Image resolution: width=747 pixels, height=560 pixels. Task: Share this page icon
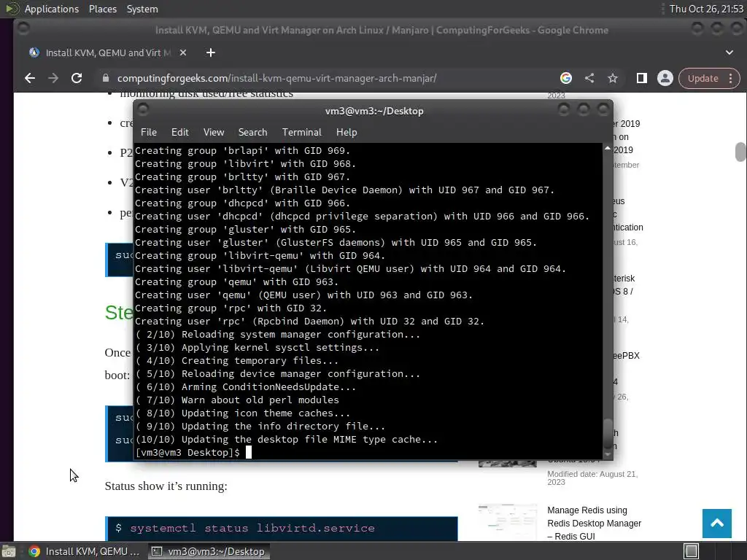pos(589,78)
